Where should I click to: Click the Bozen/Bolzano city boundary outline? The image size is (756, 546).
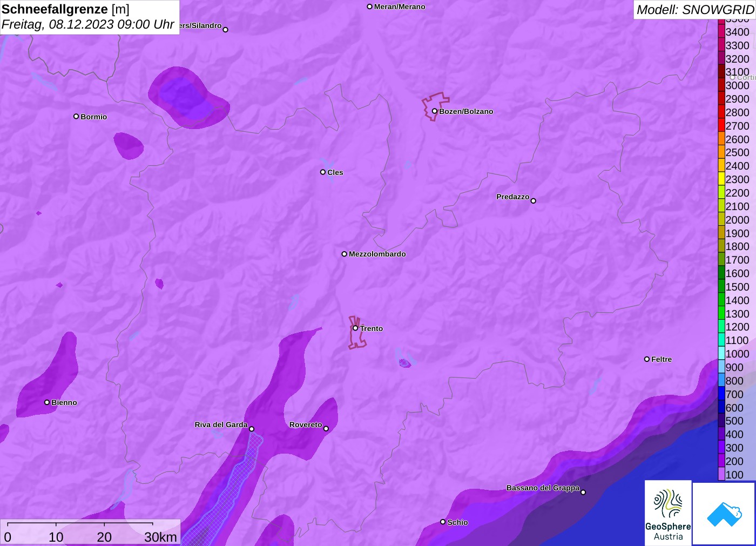pyautogui.click(x=435, y=106)
